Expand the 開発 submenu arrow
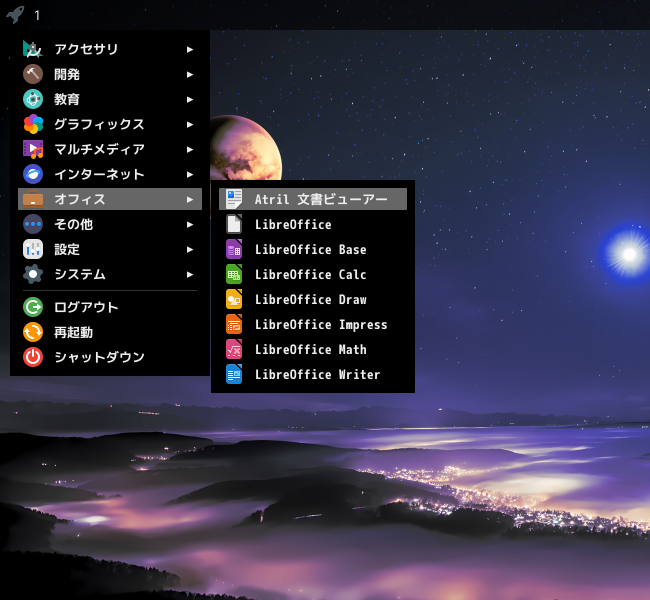The width and height of the screenshot is (650, 600). 190,74
